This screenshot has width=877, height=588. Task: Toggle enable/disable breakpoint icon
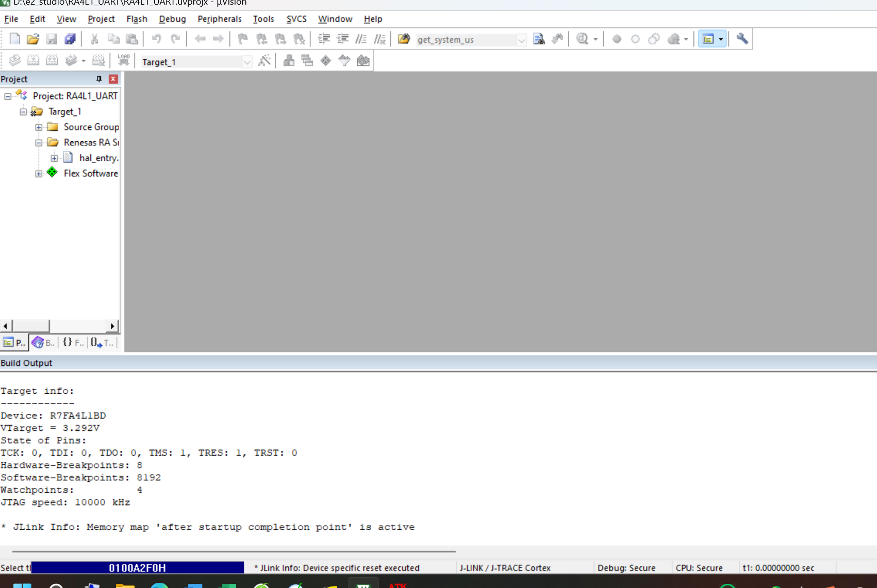[635, 39]
